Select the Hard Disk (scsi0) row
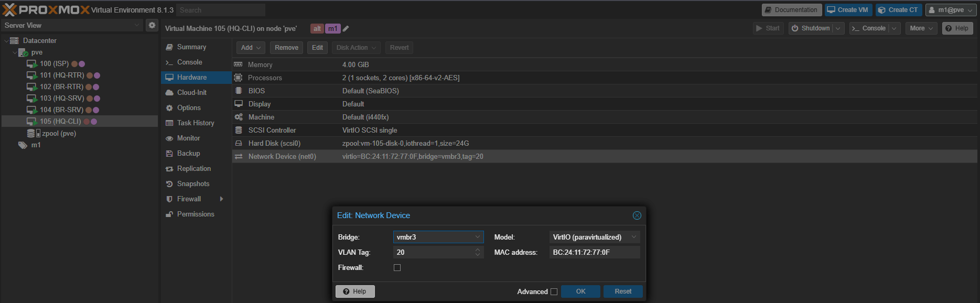This screenshot has width=980, height=303. coord(274,143)
